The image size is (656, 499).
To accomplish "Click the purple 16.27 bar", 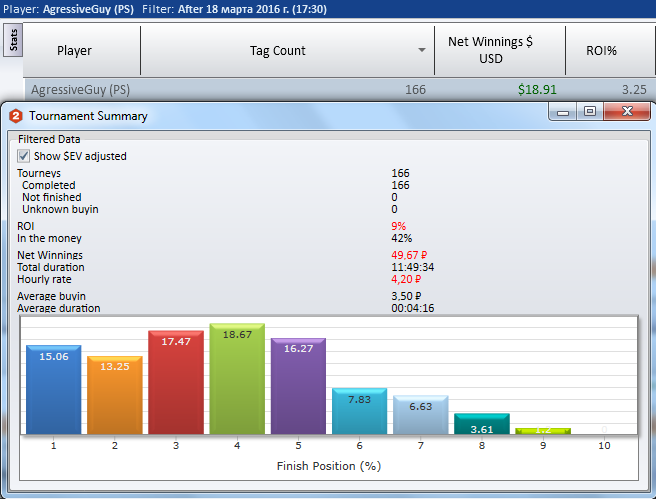I will coord(298,386).
